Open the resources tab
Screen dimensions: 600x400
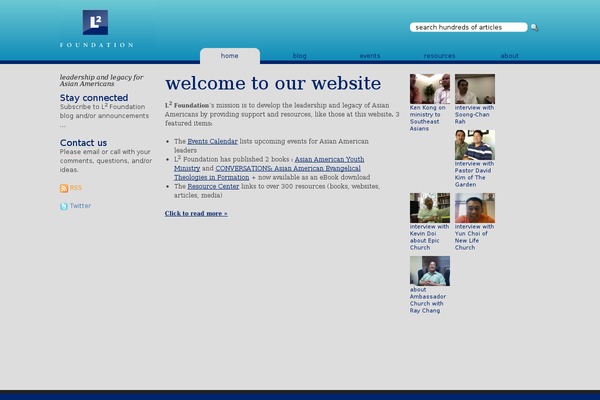[x=439, y=56]
